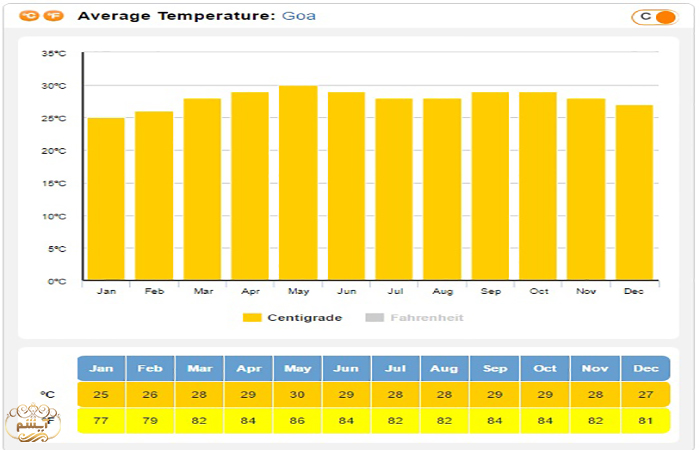Click the orange °C icon in header
Viewport: 700px width, 450px height.
click(30, 16)
